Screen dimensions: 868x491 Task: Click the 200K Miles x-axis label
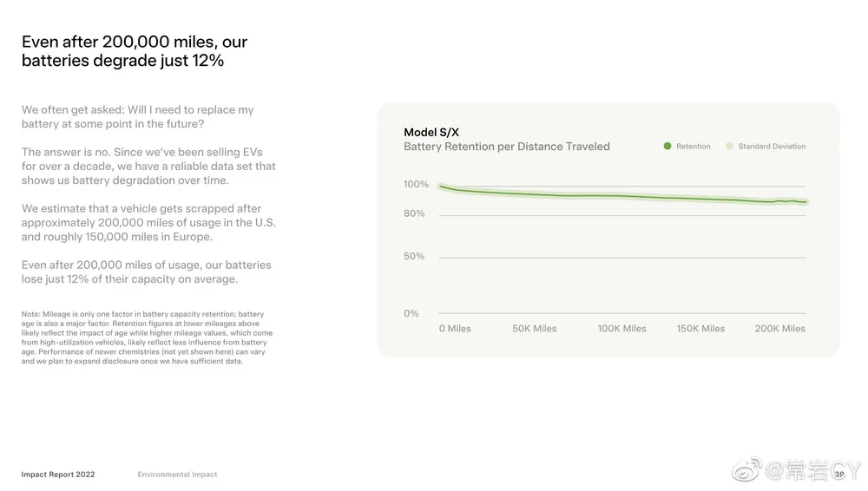[780, 329]
